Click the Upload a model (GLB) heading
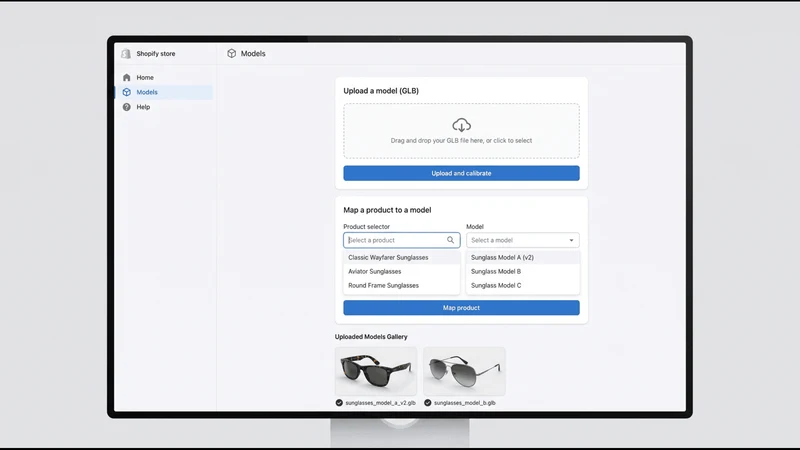The width and height of the screenshot is (800, 450). pyautogui.click(x=381, y=91)
